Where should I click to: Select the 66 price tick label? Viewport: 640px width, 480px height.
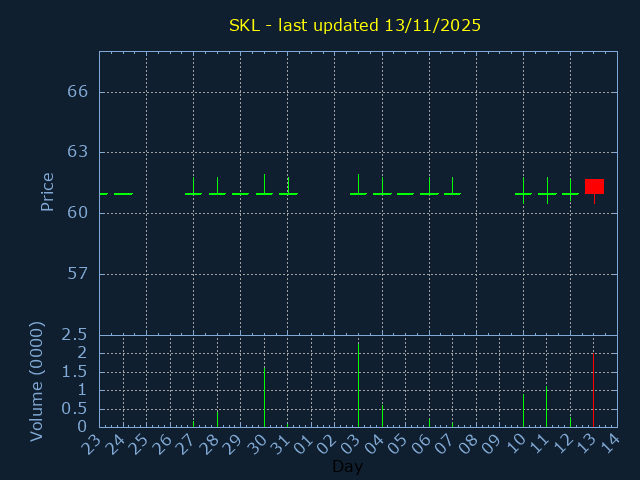click(78, 92)
